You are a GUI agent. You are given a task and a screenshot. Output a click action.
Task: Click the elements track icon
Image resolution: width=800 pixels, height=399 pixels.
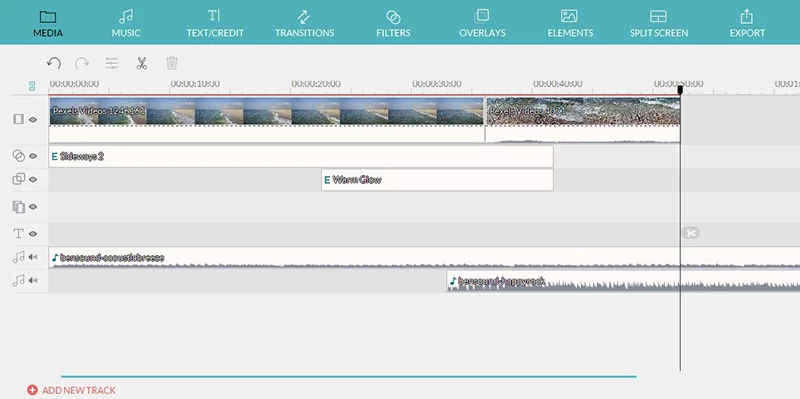[18, 207]
